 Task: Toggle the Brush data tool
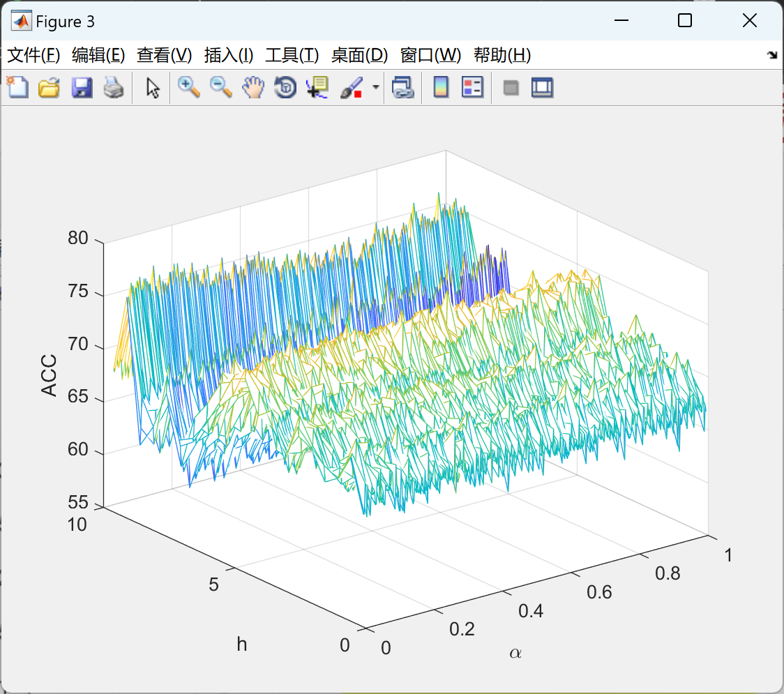(x=352, y=87)
